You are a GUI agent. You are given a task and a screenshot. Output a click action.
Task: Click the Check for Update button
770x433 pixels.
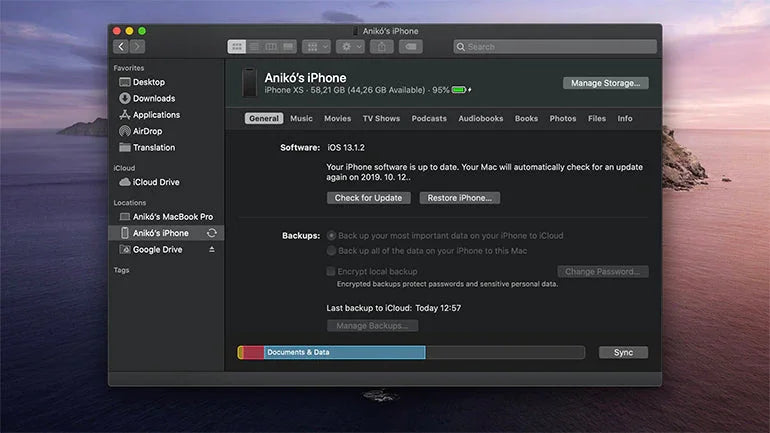(x=368, y=198)
